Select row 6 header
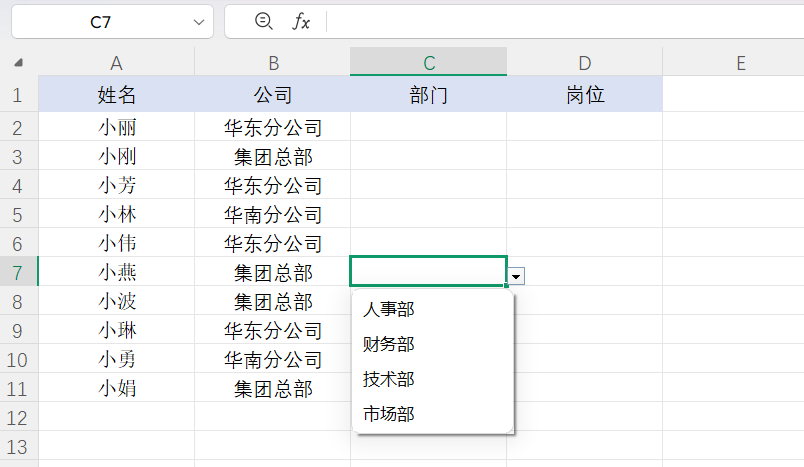Screen dimensions: 804x467 (19, 243)
